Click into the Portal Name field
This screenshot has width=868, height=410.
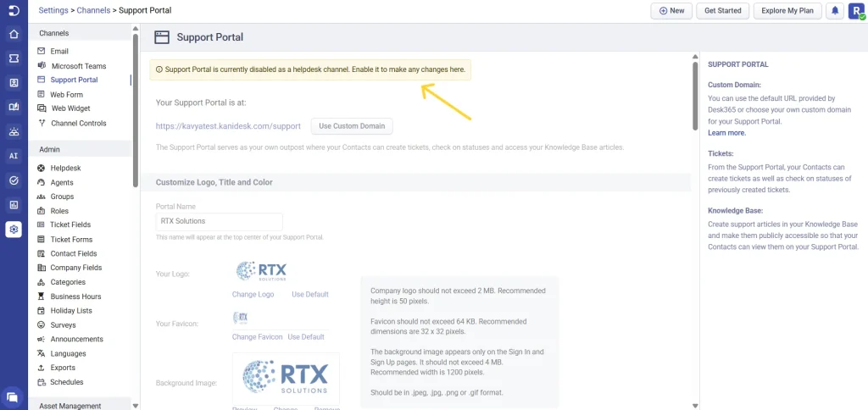(x=219, y=221)
